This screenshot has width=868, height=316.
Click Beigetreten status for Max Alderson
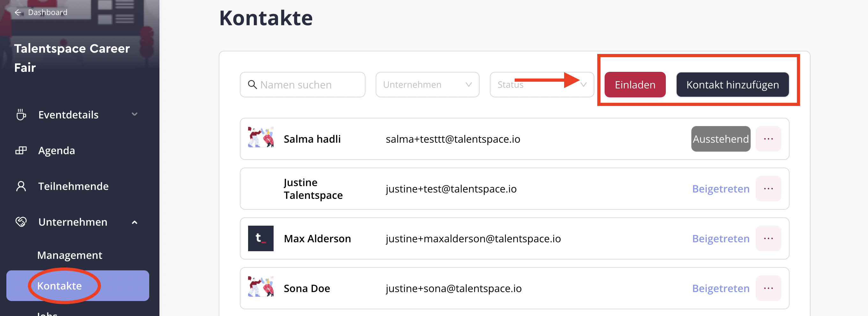click(x=721, y=238)
